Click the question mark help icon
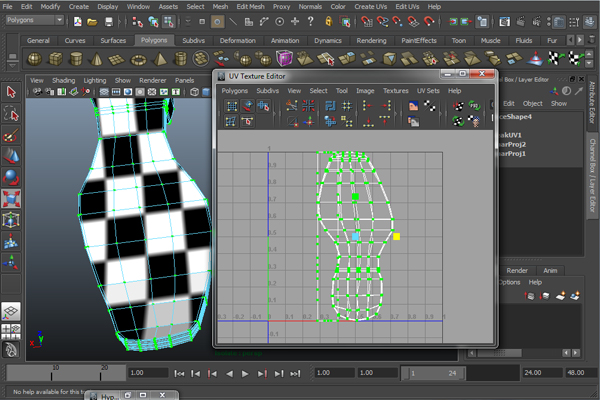The width and height of the screenshot is (600, 400). [310, 21]
